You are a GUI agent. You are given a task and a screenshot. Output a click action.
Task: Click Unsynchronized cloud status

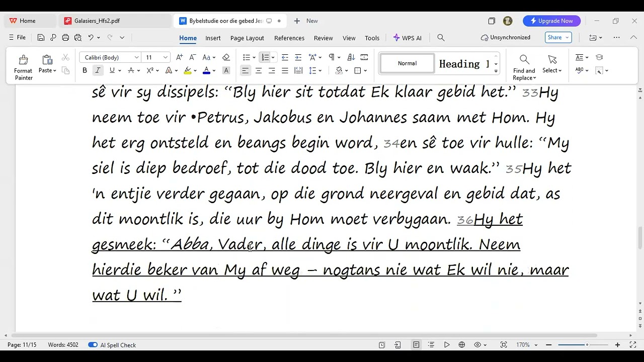506,38
